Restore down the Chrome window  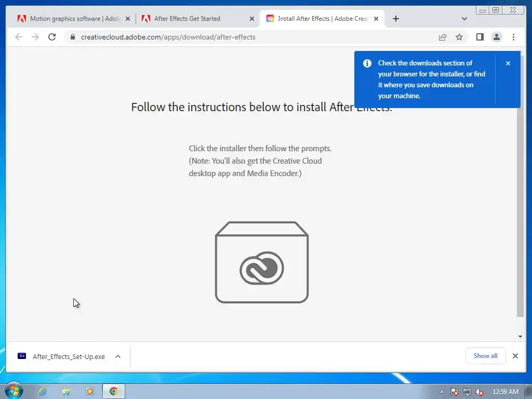(496, 10)
